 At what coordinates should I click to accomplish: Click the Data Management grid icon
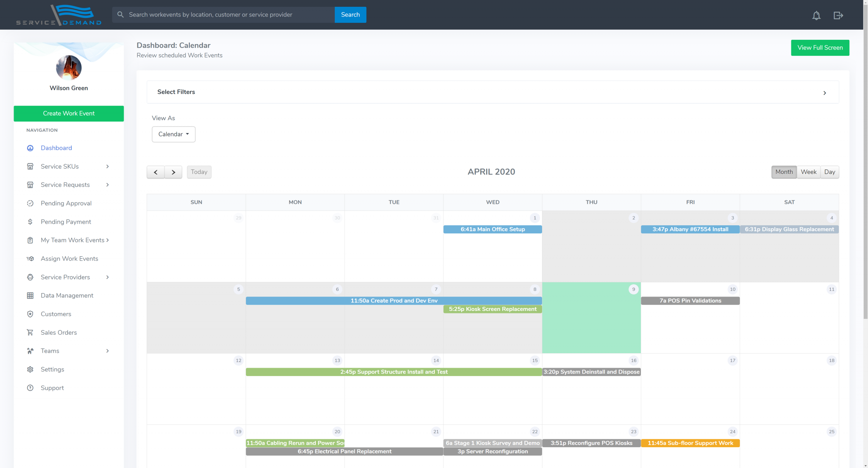click(x=30, y=296)
